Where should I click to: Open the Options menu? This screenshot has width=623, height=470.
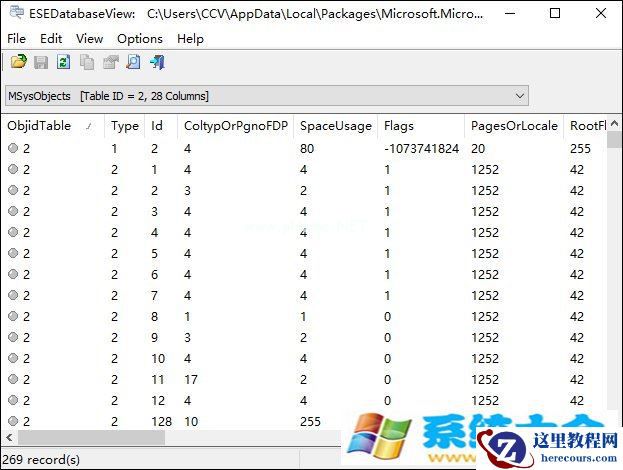(x=140, y=39)
